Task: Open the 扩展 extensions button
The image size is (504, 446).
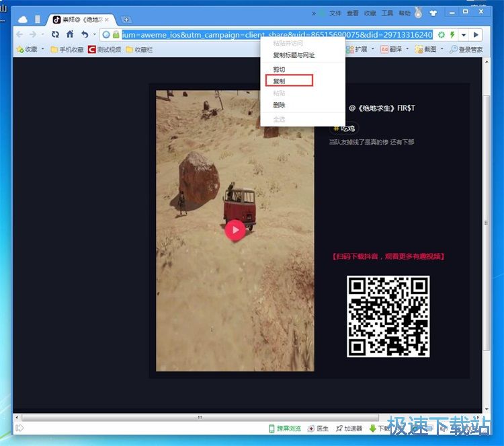Action: [357, 49]
